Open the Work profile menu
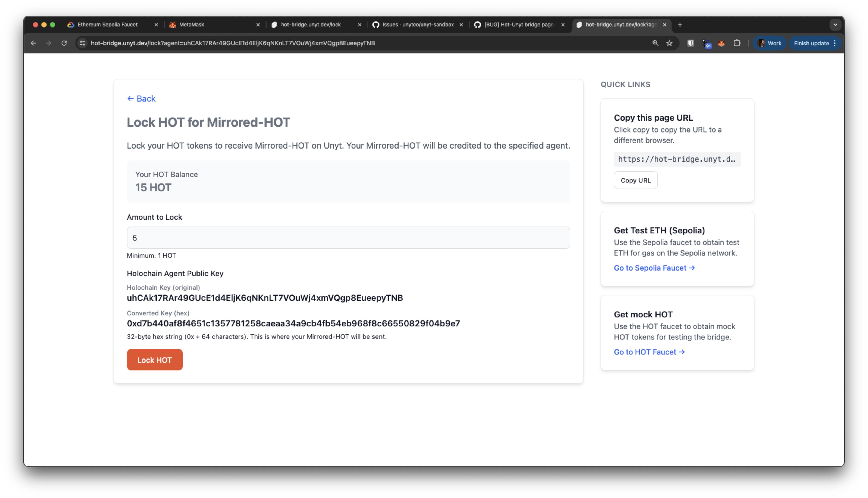Image resolution: width=868 pixels, height=498 pixels. pyautogui.click(x=769, y=43)
